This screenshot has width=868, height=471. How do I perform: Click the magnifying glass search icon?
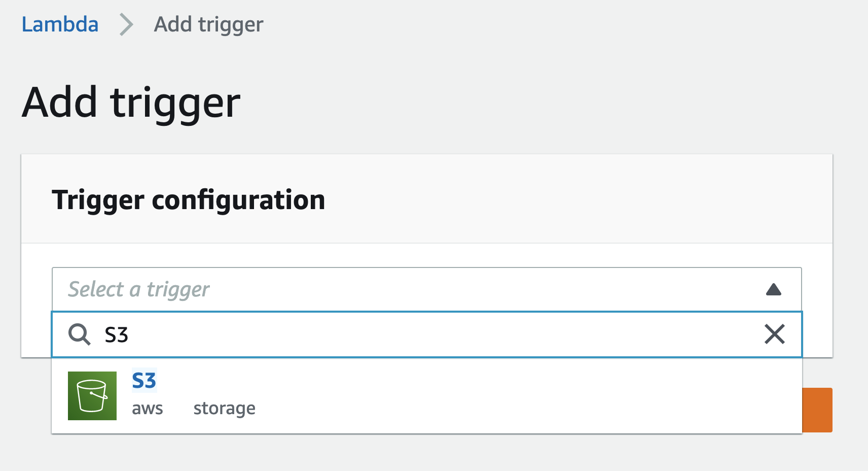pos(80,335)
